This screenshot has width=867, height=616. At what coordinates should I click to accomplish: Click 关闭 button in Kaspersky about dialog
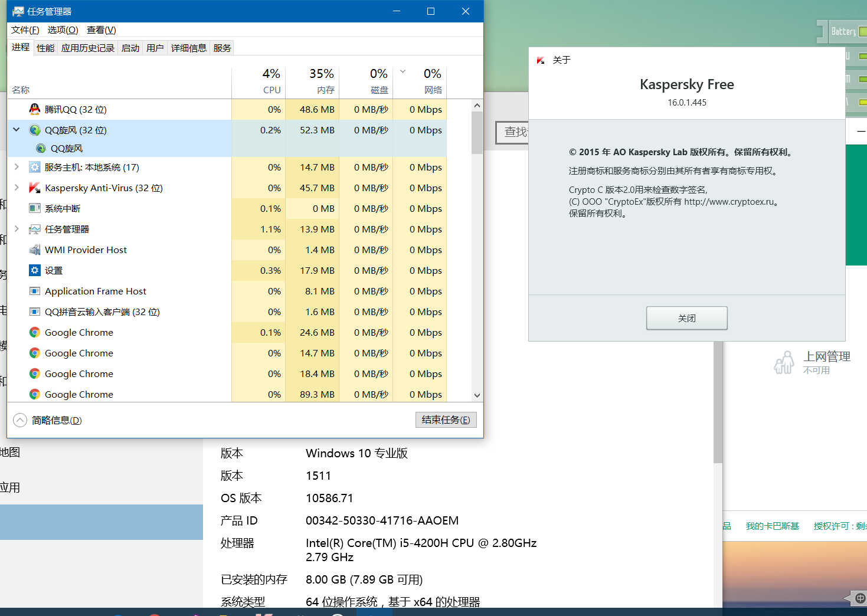click(x=687, y=318)
